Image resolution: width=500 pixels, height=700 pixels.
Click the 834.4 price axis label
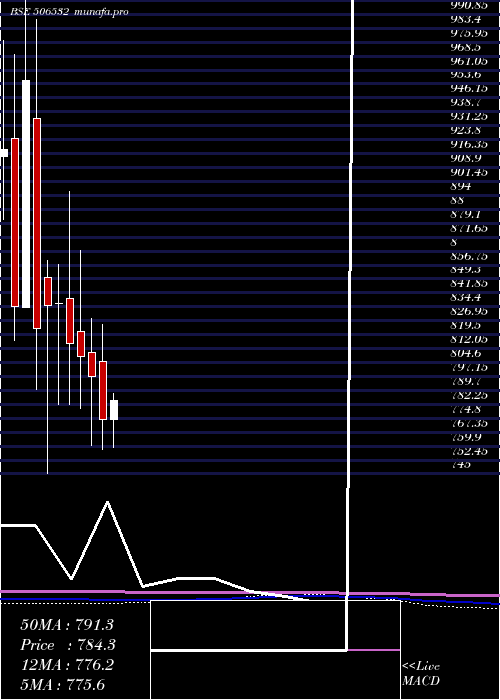click(x=468, y=297)
